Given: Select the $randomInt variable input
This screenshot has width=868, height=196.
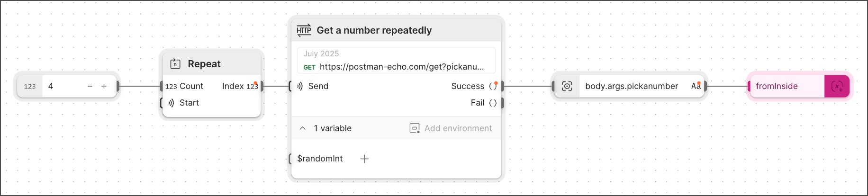Looking at the screenshot, I should [320, 159].
